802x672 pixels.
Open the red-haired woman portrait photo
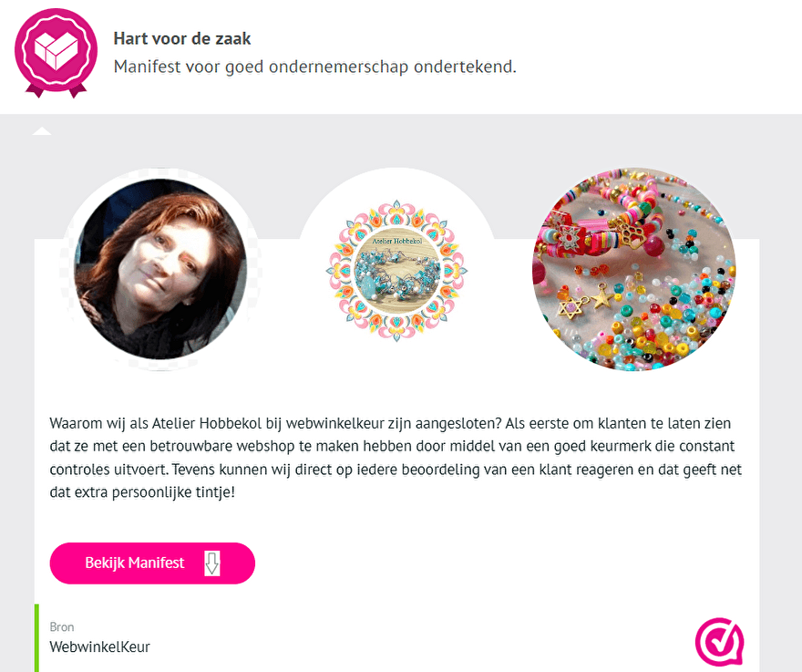coord(160,269)
